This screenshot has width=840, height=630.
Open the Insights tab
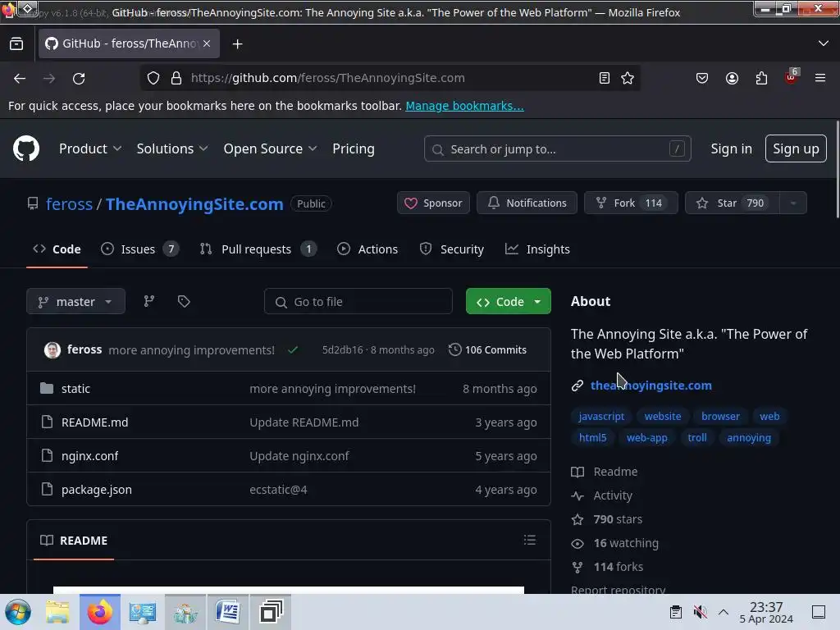pos(537,249)
